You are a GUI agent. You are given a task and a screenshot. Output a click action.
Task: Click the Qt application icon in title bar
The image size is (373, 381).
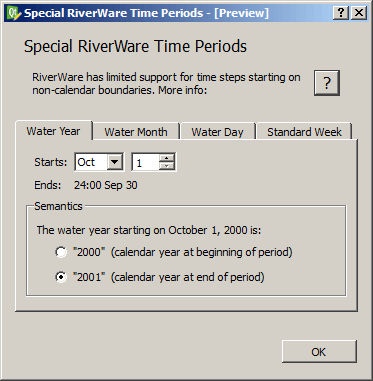tap(14, 13)
